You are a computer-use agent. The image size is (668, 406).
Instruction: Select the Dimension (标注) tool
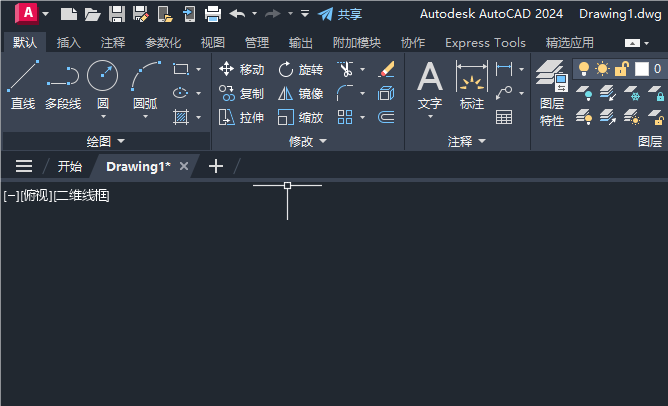coord(472,85)
